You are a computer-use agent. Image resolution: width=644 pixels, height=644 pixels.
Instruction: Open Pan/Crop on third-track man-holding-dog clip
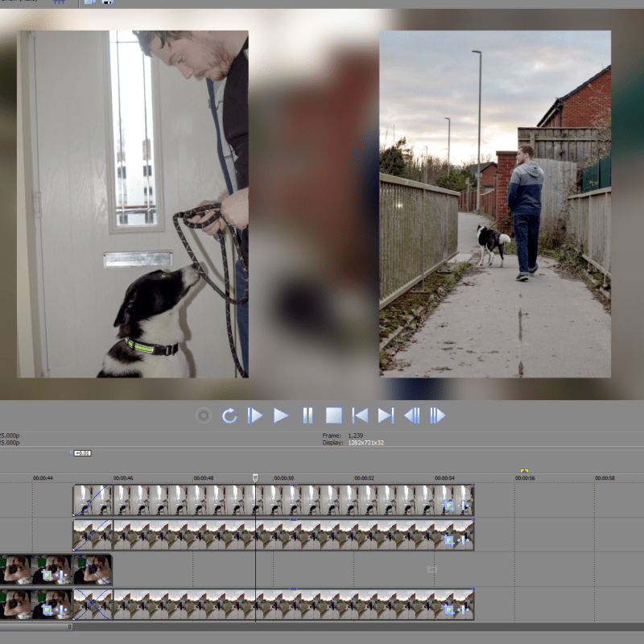click(47, 576)
